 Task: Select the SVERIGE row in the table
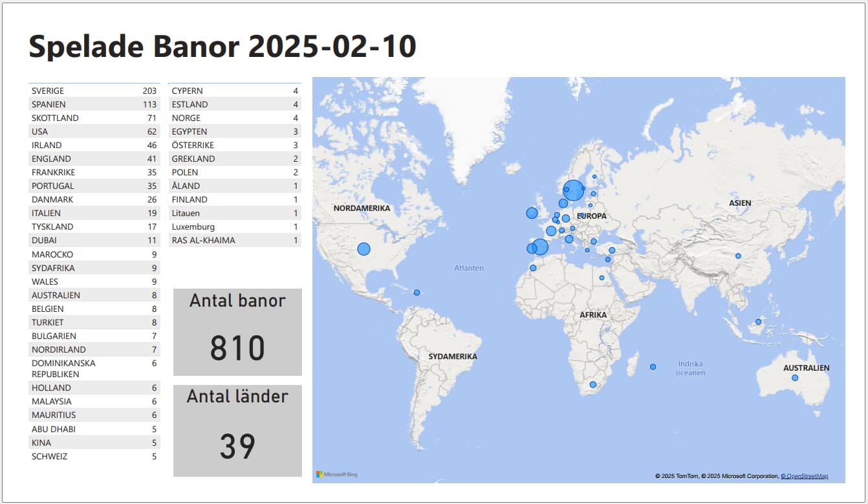click(94, 91)
